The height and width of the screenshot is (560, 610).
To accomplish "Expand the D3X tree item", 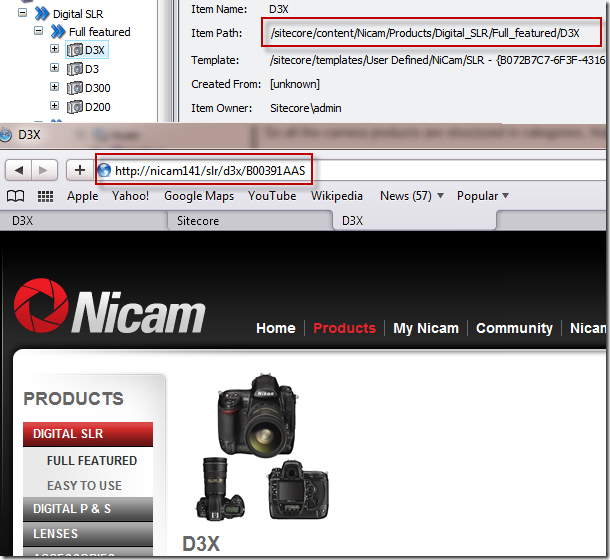I will tap(54, 49).
